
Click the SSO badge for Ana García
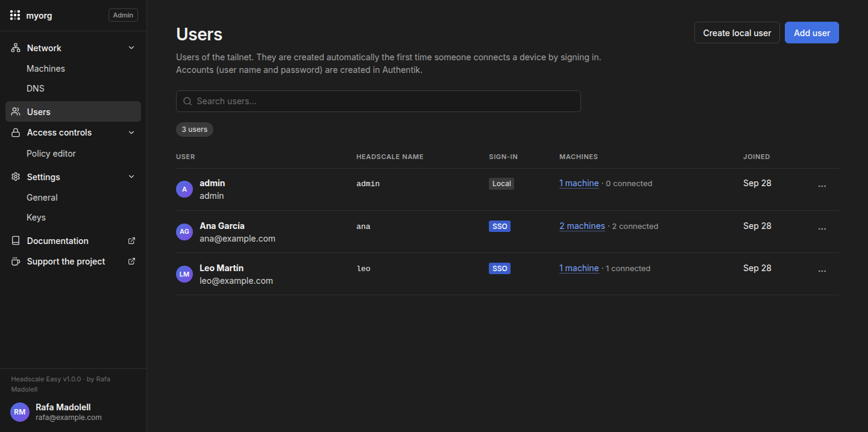coord(500,227)
